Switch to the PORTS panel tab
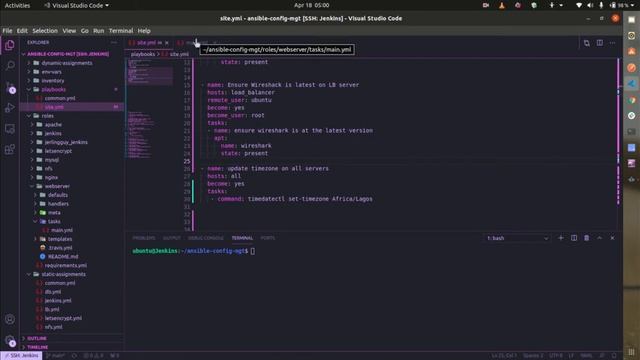Viewport: 640px width, 360px height. tap(268, 238)
